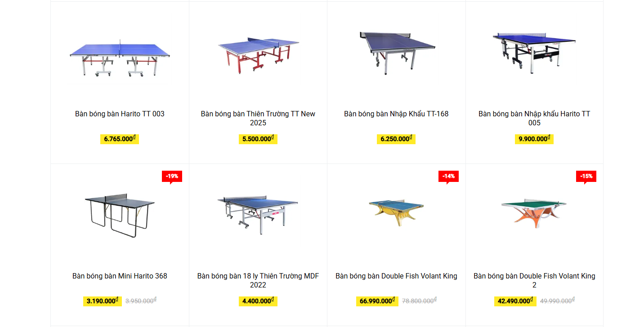This screenshot has height=327, width=644.
Task: Open Mini Harito 368 product image
Action: tap(120, 216)
